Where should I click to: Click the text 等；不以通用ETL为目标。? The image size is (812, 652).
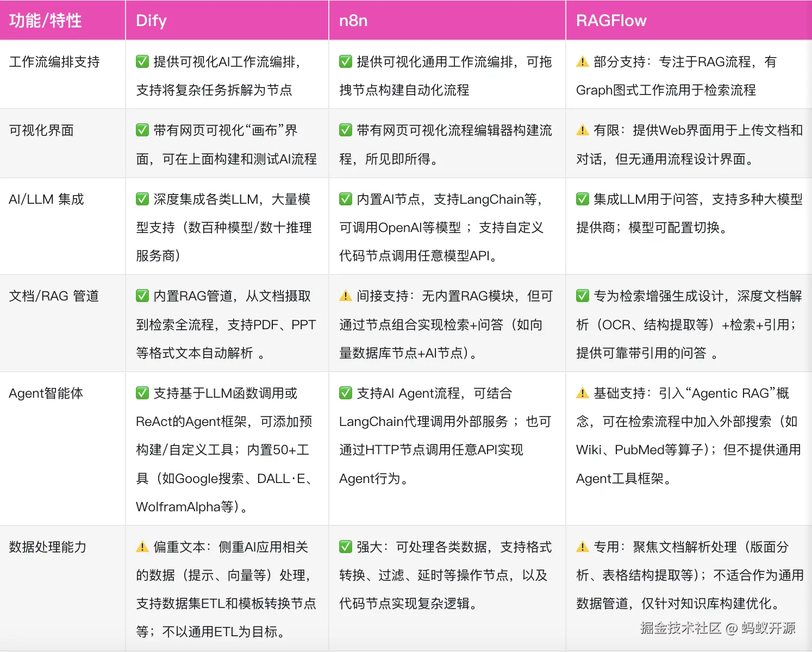(x=211, y=632)
